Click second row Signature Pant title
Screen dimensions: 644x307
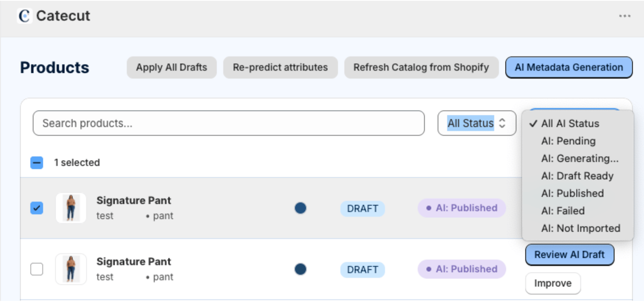click(134, 262)
